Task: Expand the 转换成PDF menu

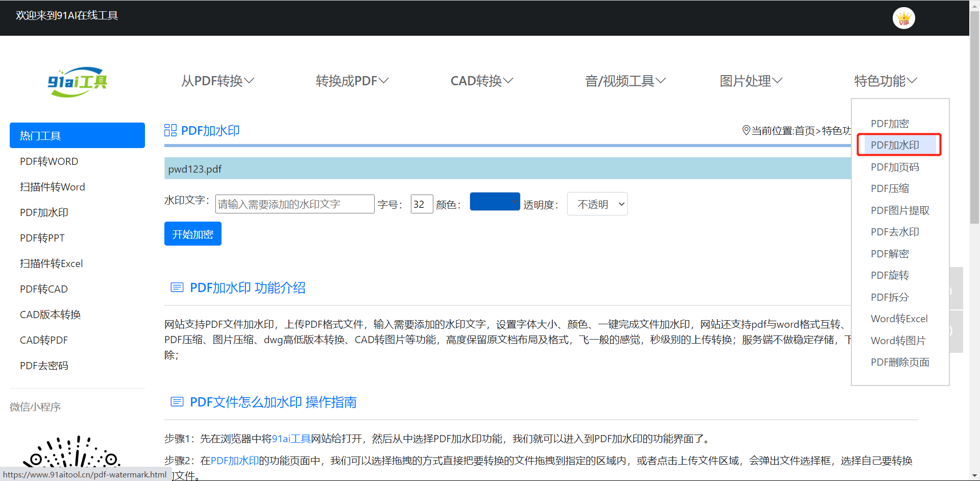Action: [352, 81]
